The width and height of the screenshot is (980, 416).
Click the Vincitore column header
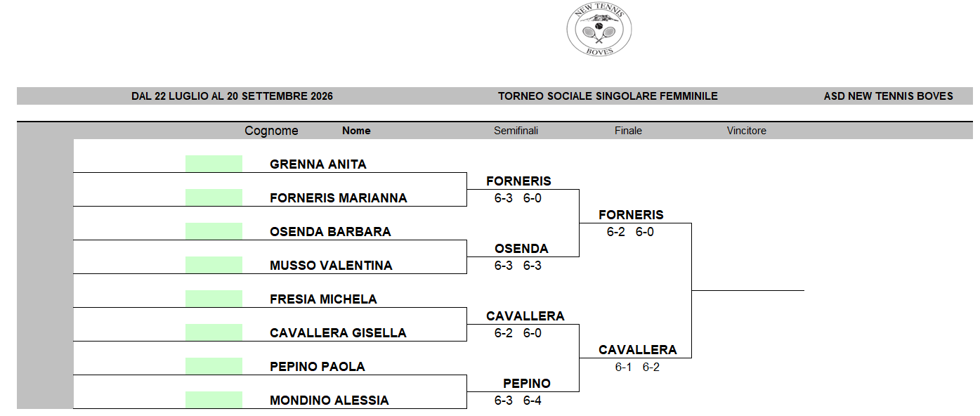(746, 131)
